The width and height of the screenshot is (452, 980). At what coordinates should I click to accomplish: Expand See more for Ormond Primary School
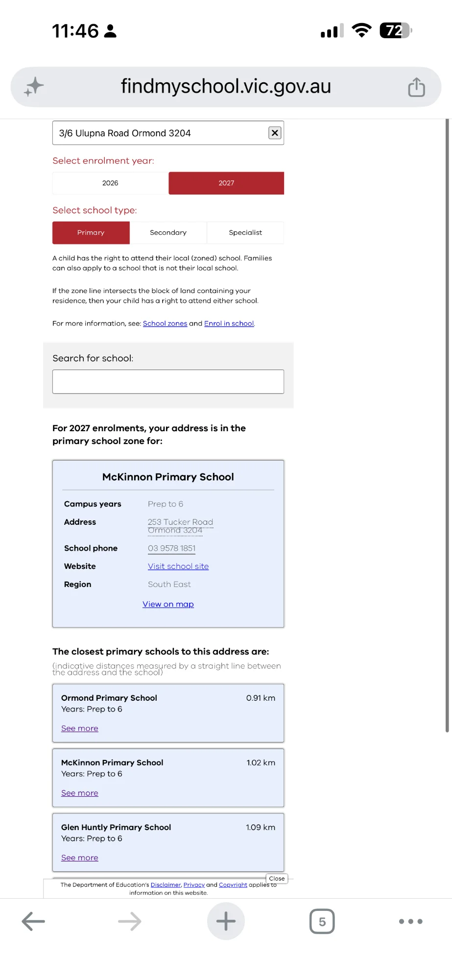coord(80,728)
